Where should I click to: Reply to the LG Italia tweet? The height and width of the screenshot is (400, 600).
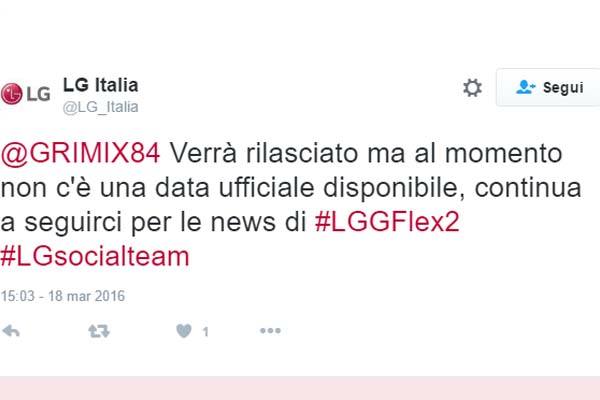(11, 331)
